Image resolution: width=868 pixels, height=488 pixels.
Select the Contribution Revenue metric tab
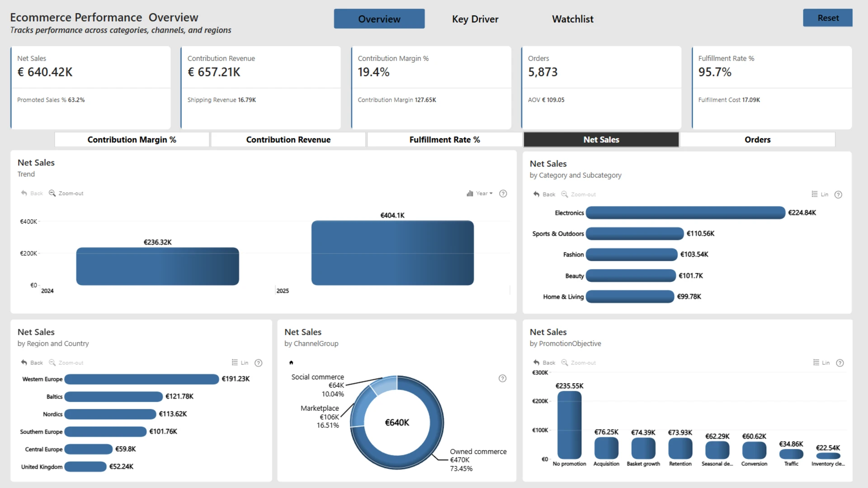(x=288, y=140)
